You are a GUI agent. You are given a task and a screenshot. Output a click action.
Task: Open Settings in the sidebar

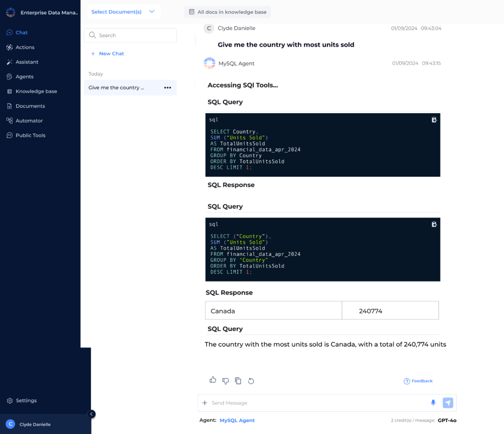(26, 401)
